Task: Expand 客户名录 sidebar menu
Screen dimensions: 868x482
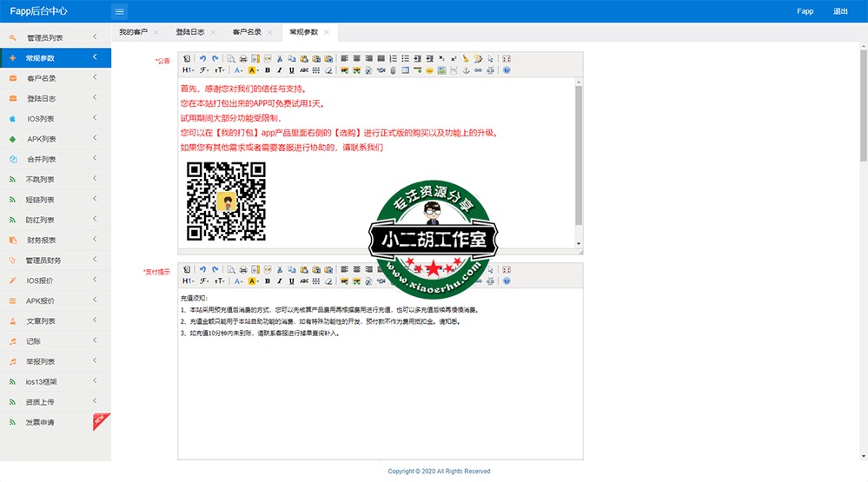Action: coord(56,78)
